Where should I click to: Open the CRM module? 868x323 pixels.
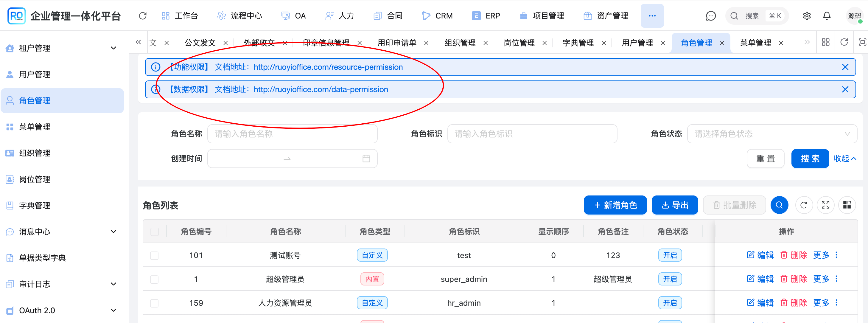[x=437, y=16]
